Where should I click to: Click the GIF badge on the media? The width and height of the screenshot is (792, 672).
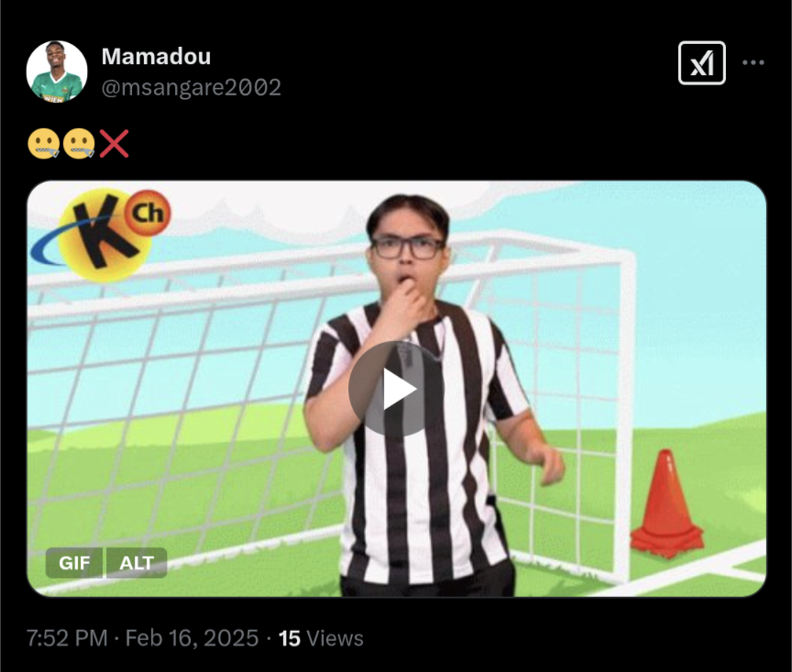74,563
